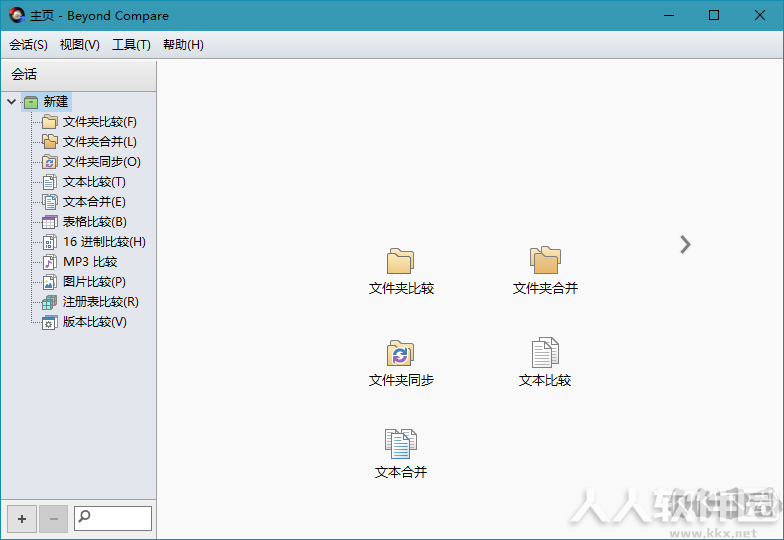This screenshot has width=784, height=540.
Task: Click gear window icon beside 版本比较(V)
Action: point(50,322)
